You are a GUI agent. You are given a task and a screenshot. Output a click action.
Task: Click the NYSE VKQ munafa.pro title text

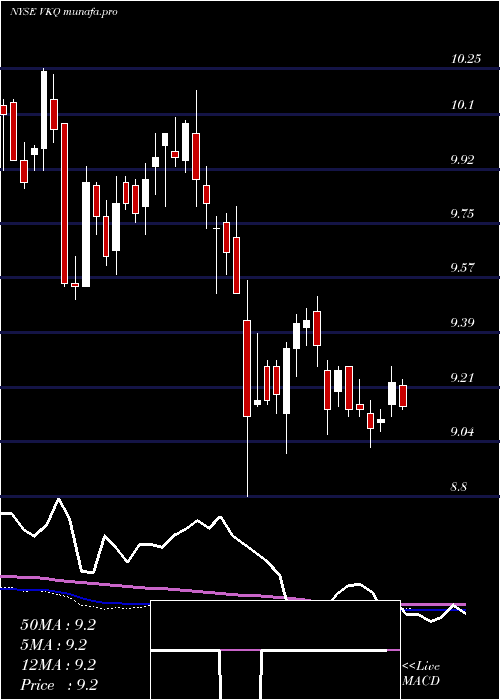click(x=63, y=12)
